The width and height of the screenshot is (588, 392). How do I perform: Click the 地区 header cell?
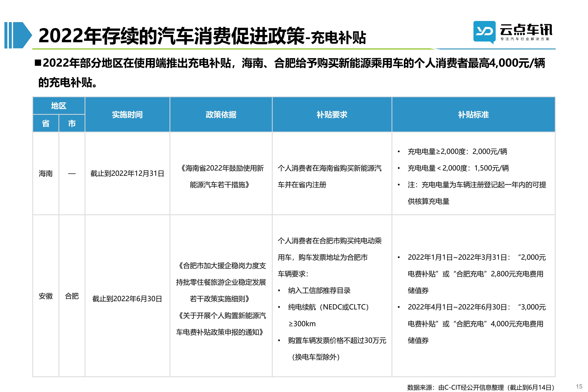pos(59,106)
